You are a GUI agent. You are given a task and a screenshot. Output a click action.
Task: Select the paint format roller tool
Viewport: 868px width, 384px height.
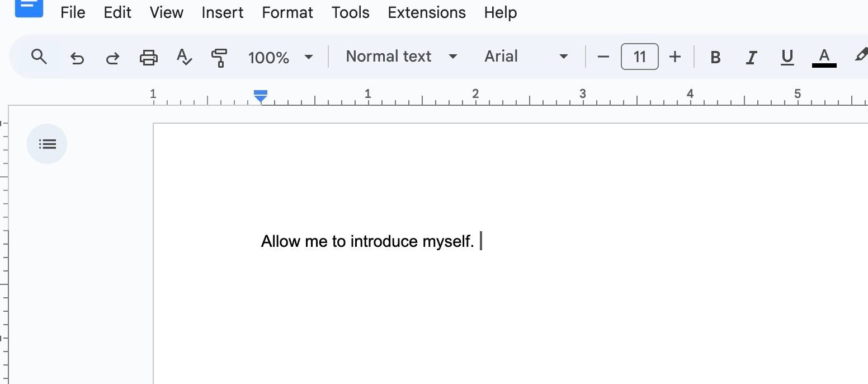tap(219, 57)
